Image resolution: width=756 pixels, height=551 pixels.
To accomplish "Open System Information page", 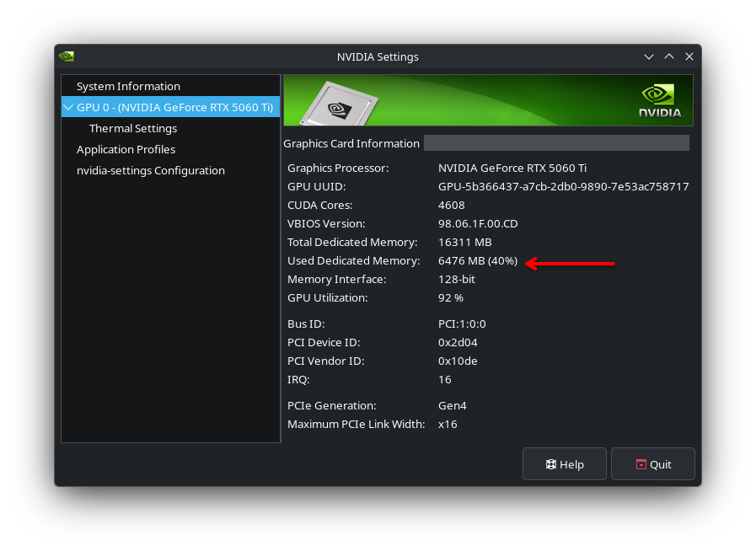I will (128, 86).
